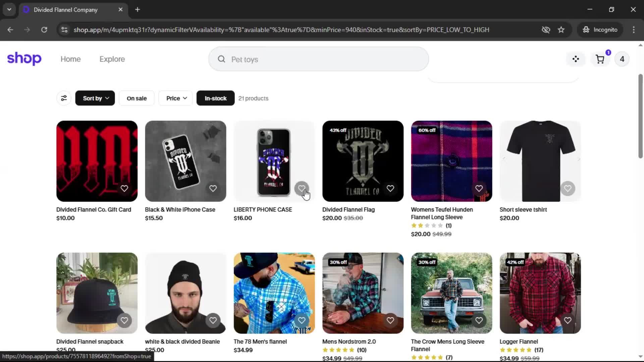Favorite the Divided Flannel Co. Gift Card

click(x=124, y=188)
